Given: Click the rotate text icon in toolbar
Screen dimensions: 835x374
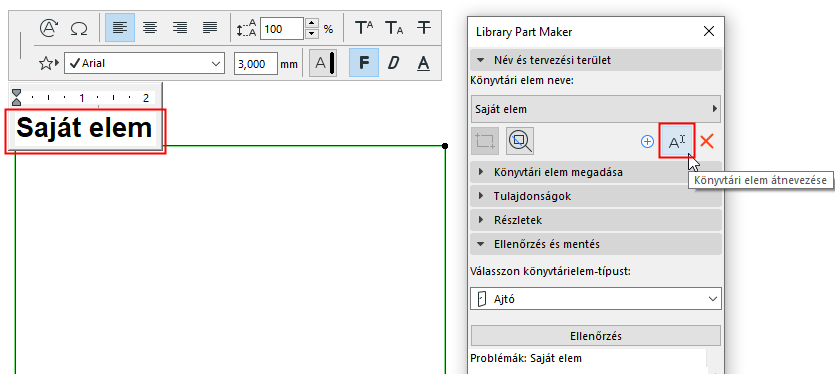Looking at the screenshot, I should [x=49, y=28].
